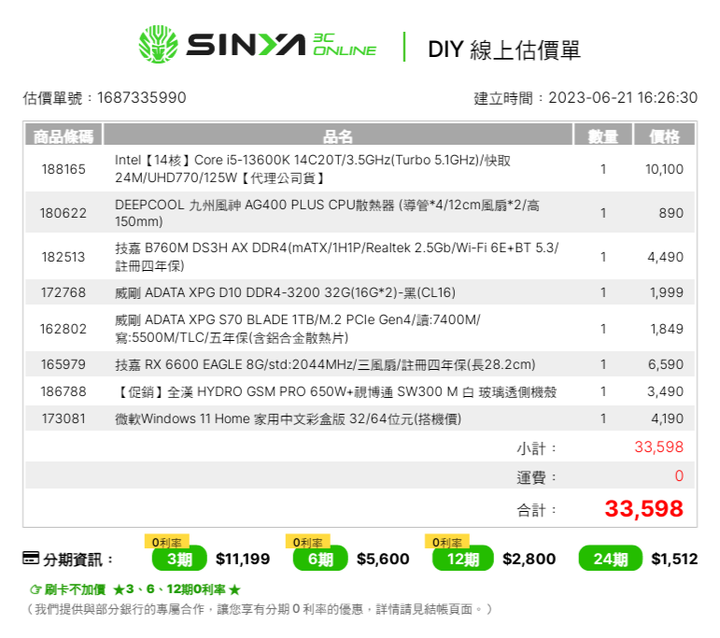Click the 12期 installment amount $2,800
Image resolution: width=720 pixels, height=638 pixels.
529,559
